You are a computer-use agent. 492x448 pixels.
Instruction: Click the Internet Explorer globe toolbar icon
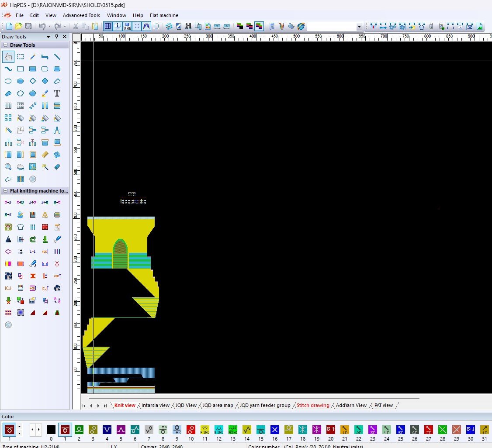301,26
